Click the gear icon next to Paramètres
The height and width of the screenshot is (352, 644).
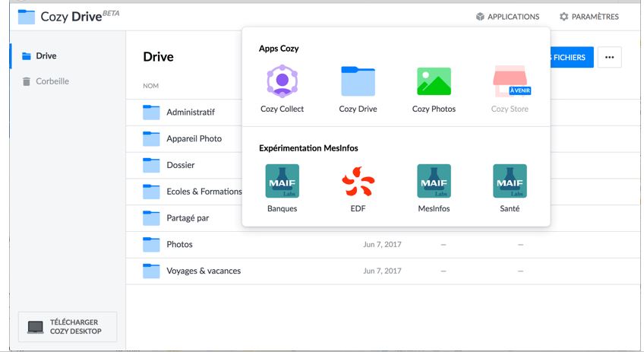564,17
